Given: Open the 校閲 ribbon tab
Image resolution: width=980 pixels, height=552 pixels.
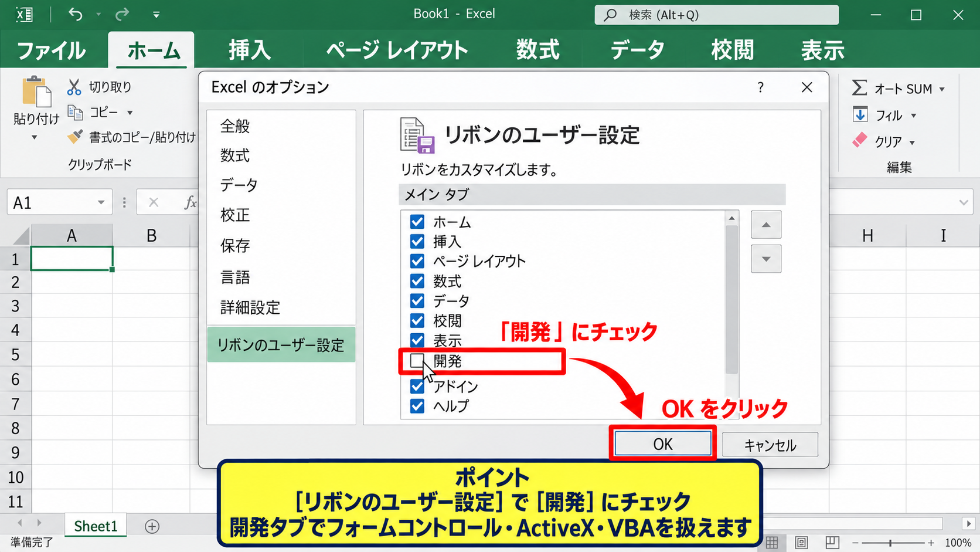Looking at the screenshot, I should (x=732, y=50).
